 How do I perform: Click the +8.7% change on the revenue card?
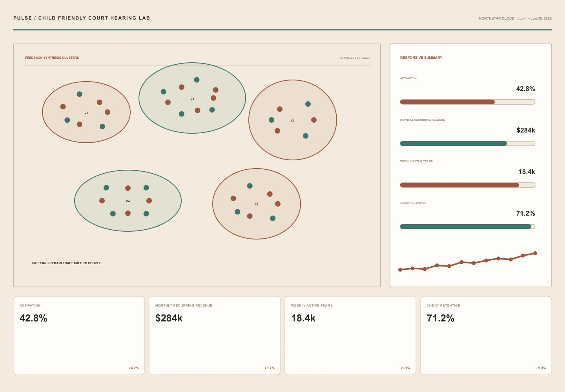270,368
